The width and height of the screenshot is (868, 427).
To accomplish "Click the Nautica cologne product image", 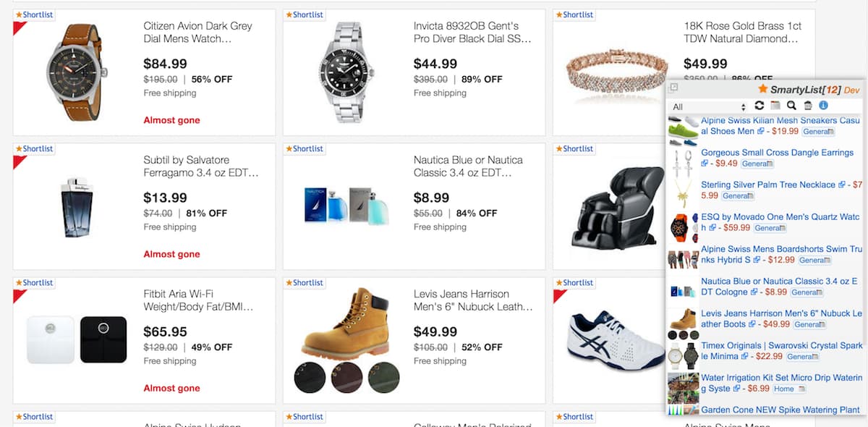I will click(345, 205).
